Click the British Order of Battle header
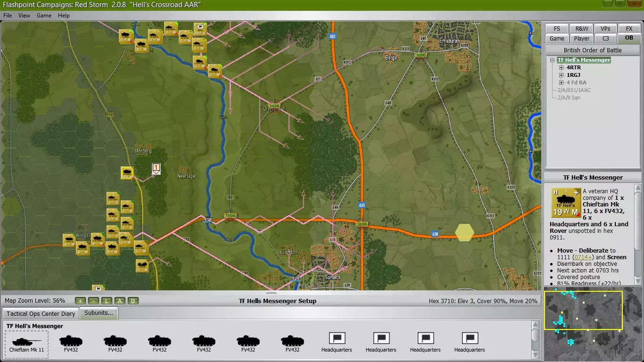 click(x=593, y=50)
